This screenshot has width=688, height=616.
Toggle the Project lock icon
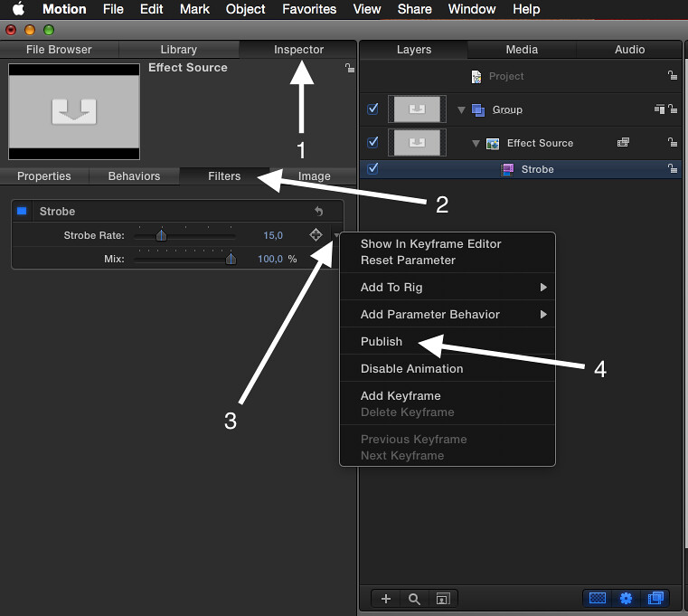tap(672, 75)
